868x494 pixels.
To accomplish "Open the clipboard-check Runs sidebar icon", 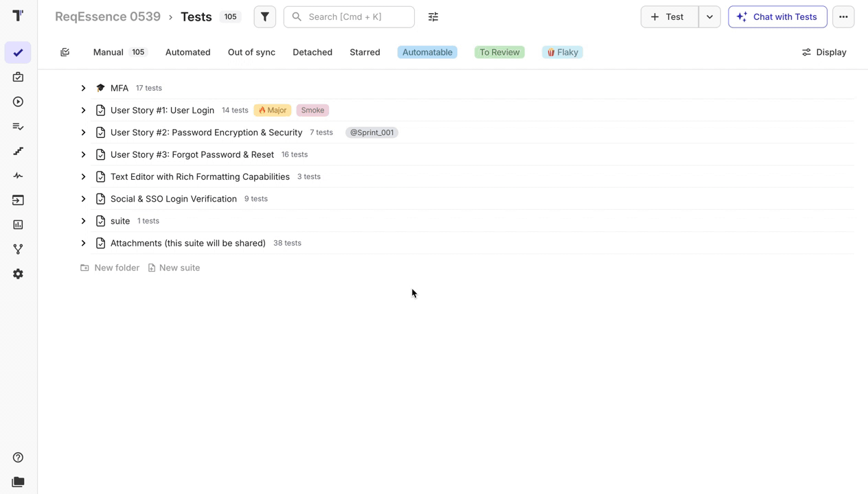I will click(18, 78).
